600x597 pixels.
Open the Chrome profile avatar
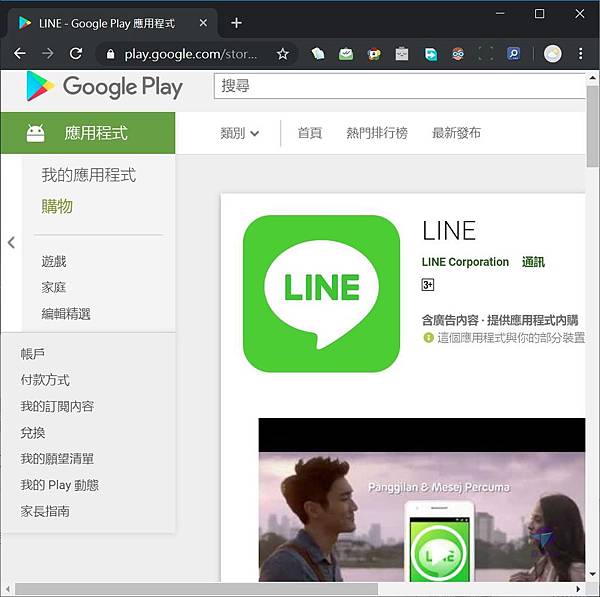click(553, 54)
